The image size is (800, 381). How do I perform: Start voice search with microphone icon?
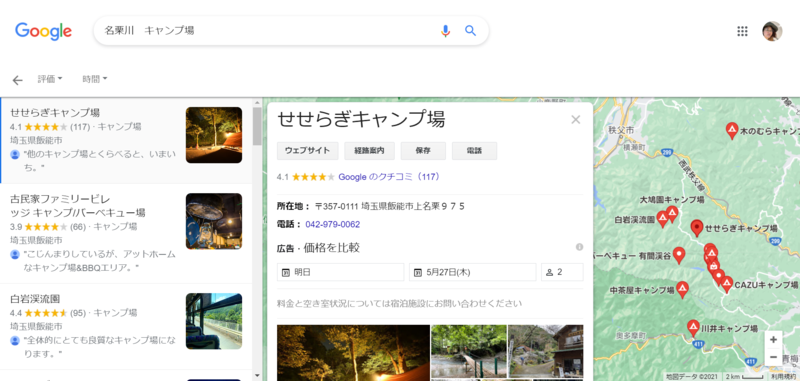click(x=445, y=31)
